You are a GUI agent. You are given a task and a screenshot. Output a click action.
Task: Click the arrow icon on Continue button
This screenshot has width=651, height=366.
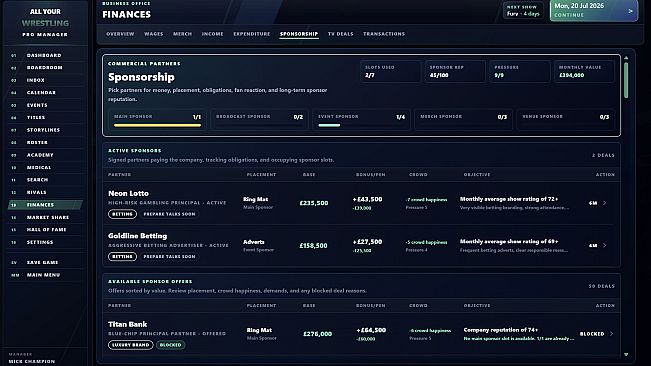tap(630, 11)
